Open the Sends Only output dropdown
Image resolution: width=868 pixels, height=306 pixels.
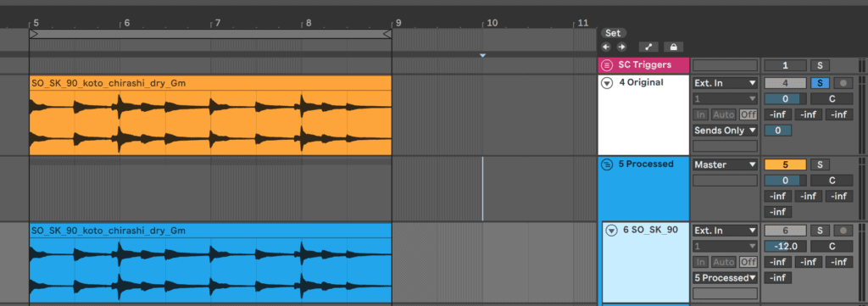coord(726,131)
